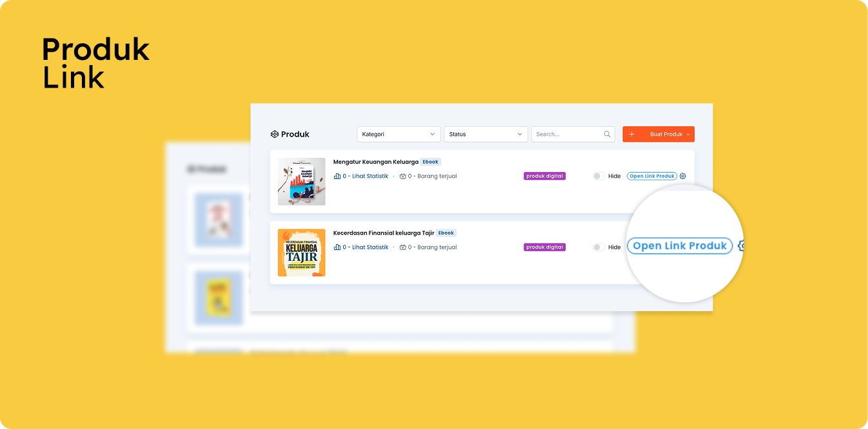Expand the Kategori dropdown
Image resolution: width=868 pixels, height=429 pixels.
tap(399, 134)
